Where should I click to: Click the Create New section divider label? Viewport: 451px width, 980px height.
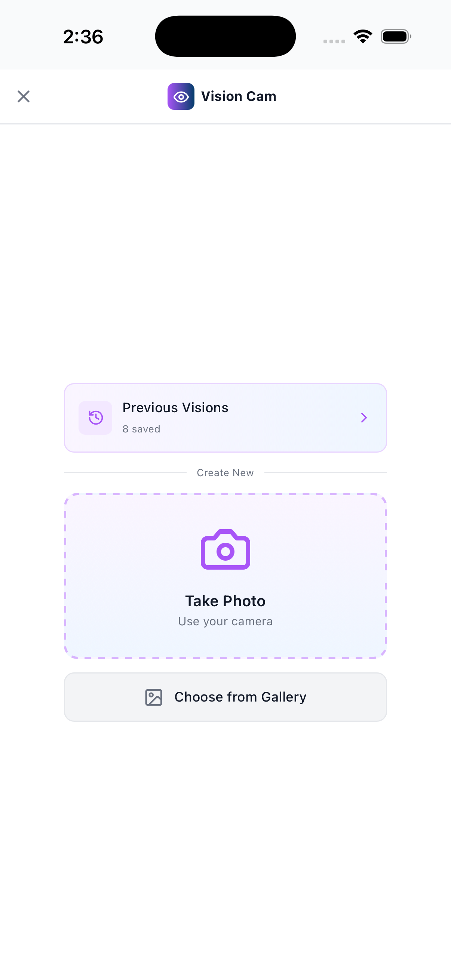click(x=225, y=472)
